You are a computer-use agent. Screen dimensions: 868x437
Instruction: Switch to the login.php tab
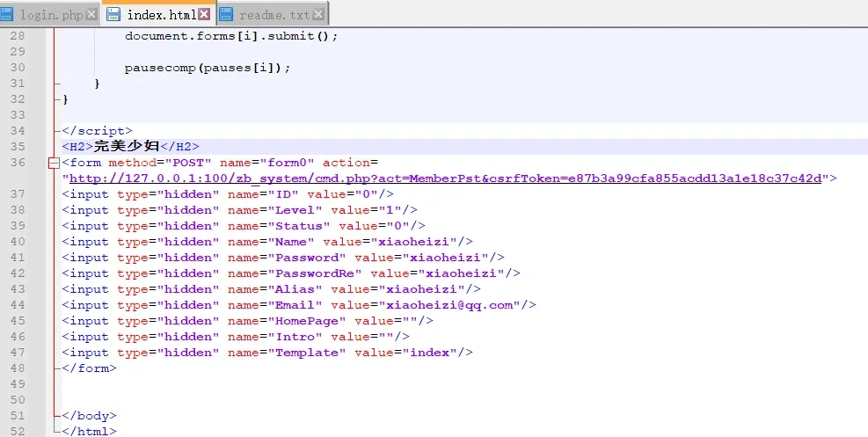click(x=50, y=14)
